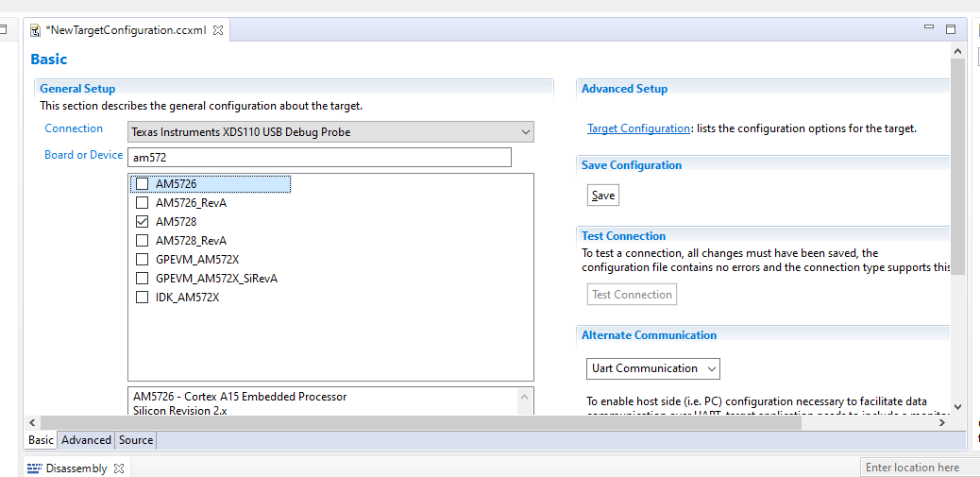Image resolution: width=980 pixels, height=477 pixels.
Task: Switch to the Advanced tab
Action: pyautogui.click(x=86, y=440)
